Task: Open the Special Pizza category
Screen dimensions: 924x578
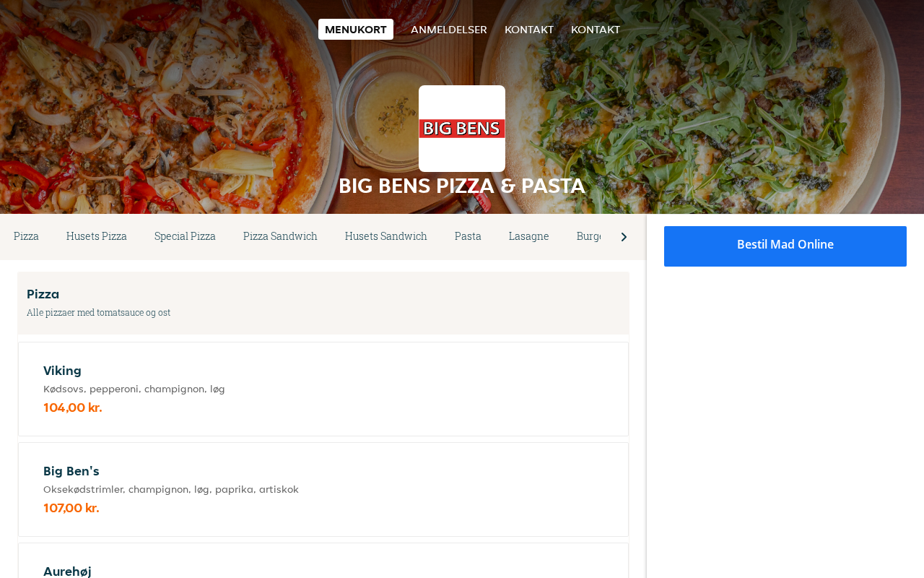Action: tap(185, 236)
